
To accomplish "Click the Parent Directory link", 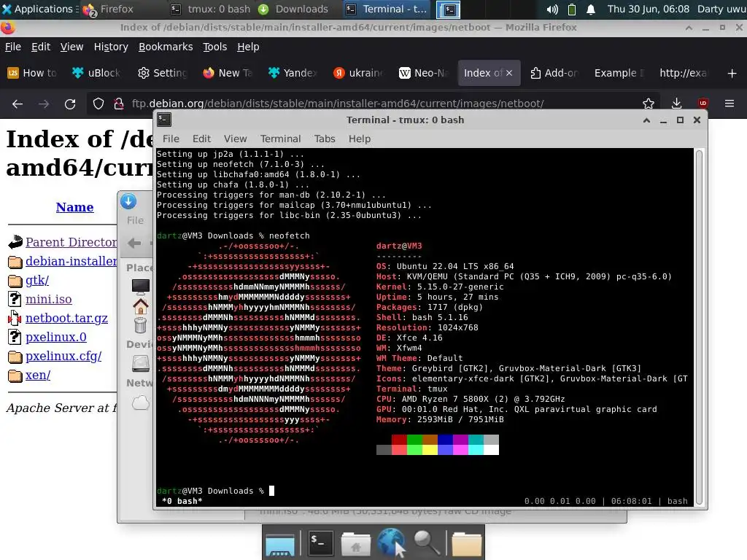I will [x=71, y=242].
